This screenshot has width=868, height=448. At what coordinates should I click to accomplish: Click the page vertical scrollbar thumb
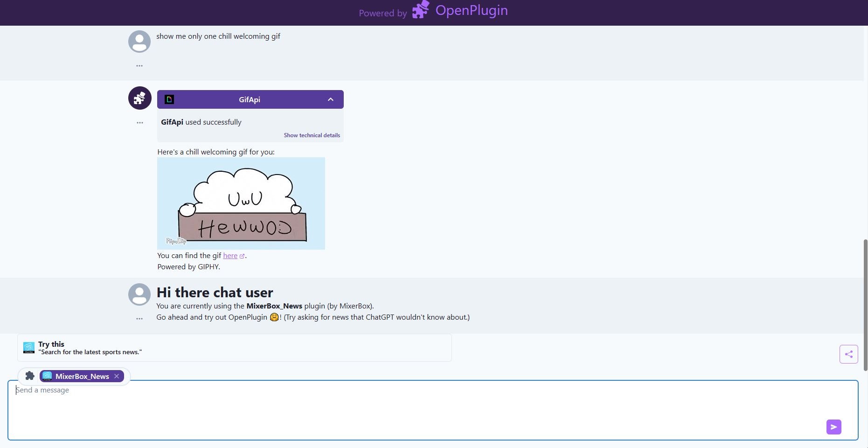click(x=866, y=305)
